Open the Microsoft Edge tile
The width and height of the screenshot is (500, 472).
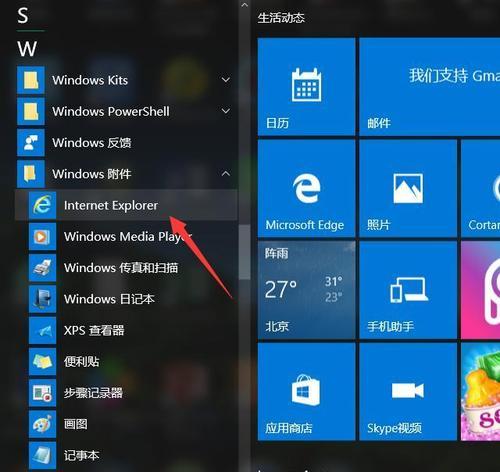pyautogui.click(x=306, y=188)
